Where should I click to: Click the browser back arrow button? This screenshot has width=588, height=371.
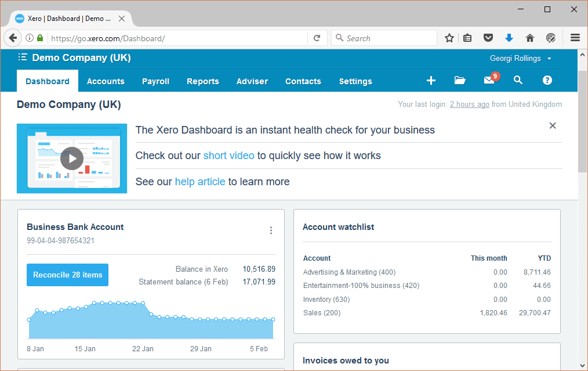(x=13, y=38)
